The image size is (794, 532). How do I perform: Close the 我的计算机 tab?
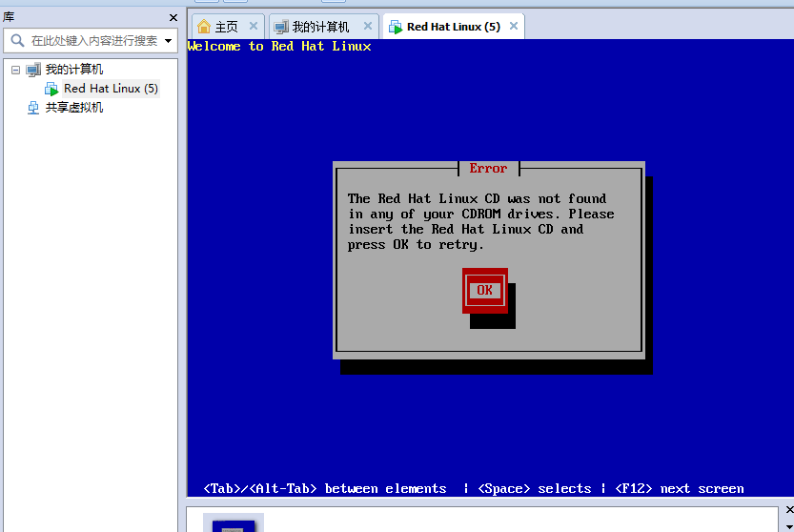pyautogui.click(x=368, y=26)
